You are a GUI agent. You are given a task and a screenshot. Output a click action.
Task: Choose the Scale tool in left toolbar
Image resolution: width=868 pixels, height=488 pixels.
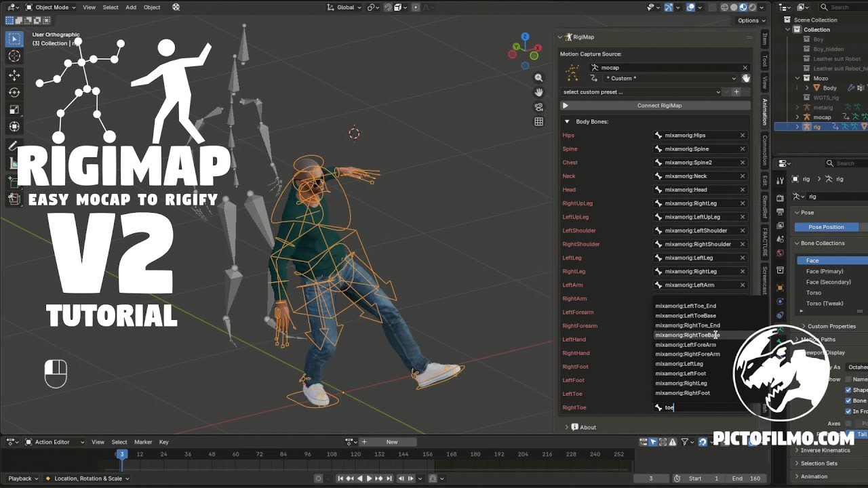coord(14,109)
